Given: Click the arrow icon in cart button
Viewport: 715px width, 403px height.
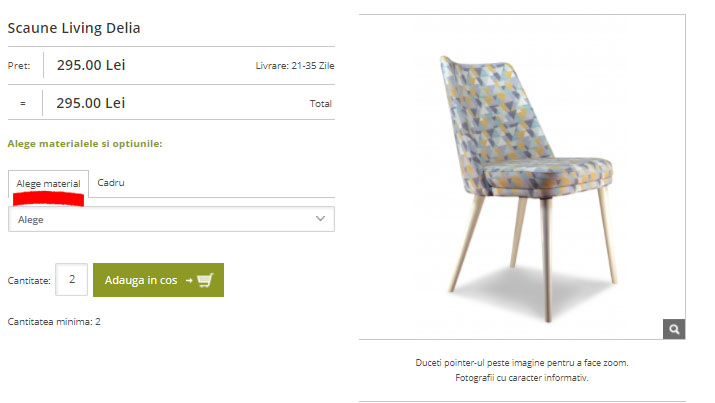Looking at the screenshot, I should click(189, 280).
